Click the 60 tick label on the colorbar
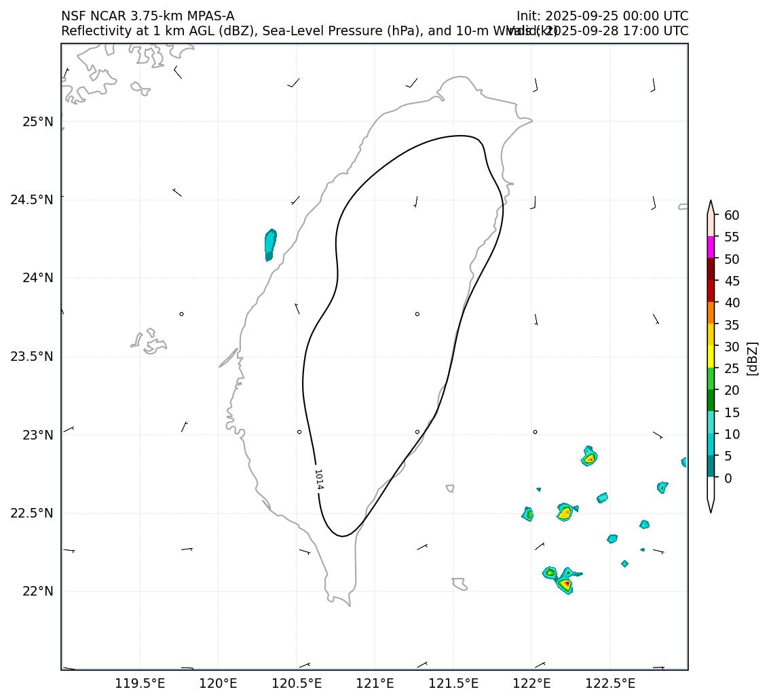 tap(732, 215)
